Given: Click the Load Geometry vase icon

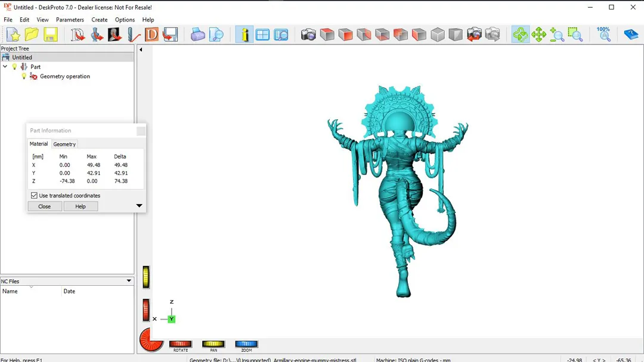Looking at the screenshot, I should click(97, 35).
